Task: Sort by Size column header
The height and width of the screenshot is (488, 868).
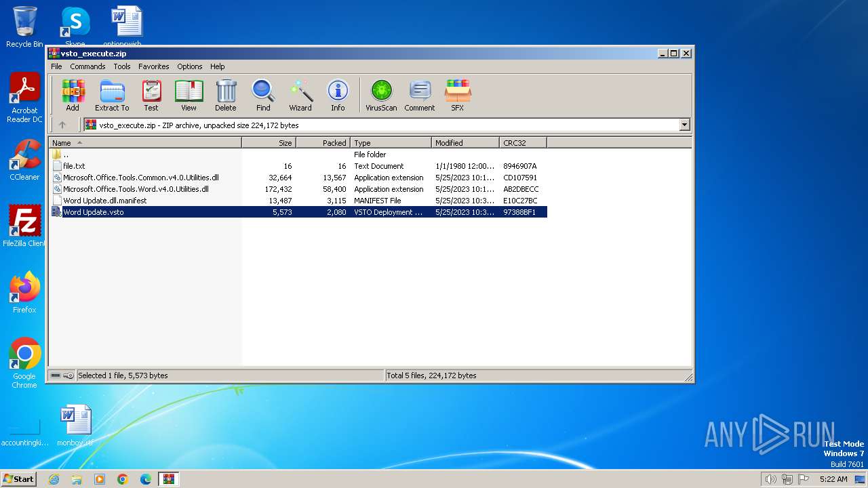Action: [x=269, y=143]
